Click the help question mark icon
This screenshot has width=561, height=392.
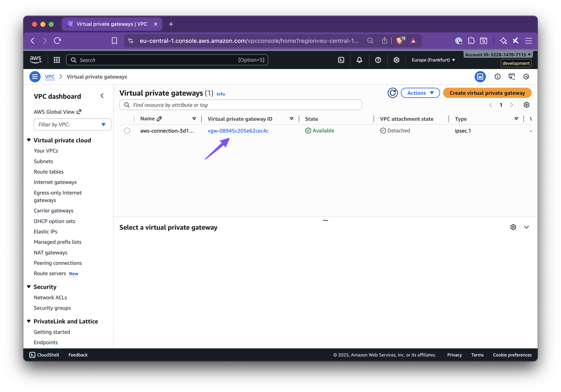click(378, 60)
